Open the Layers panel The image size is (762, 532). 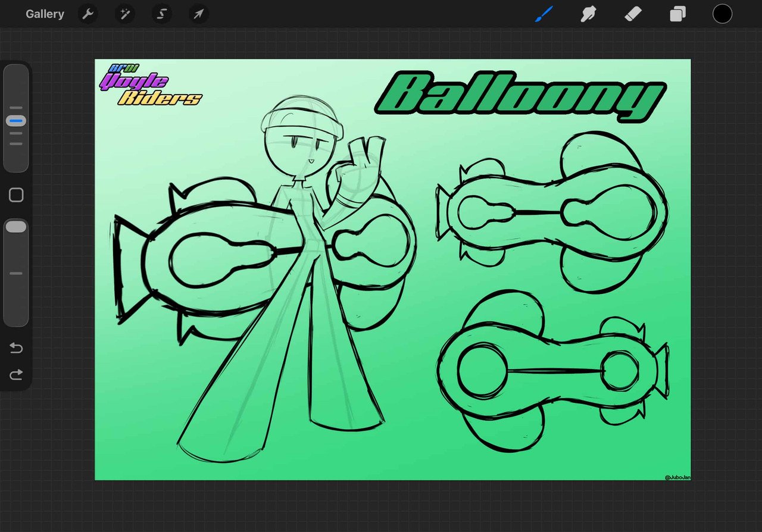(678, 14)
